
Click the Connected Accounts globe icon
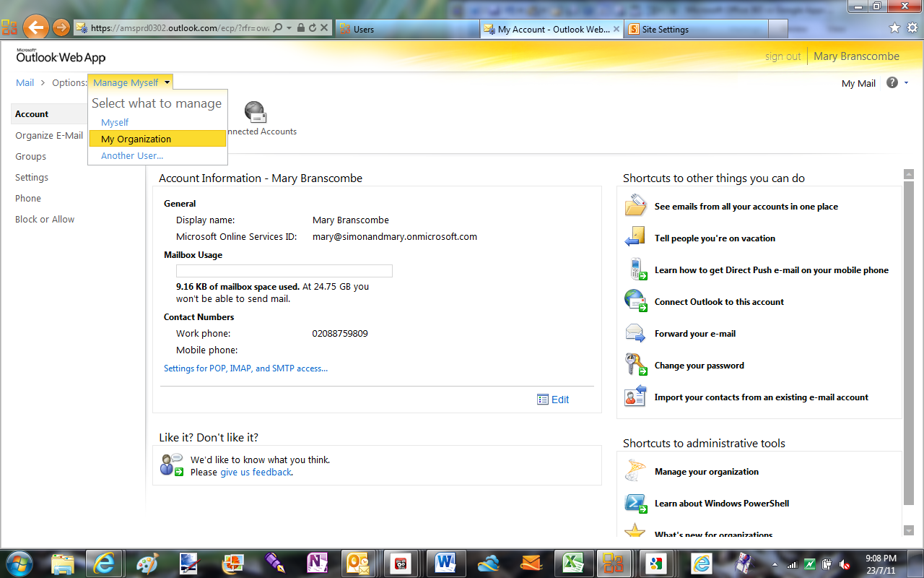(x=256, y=113)
